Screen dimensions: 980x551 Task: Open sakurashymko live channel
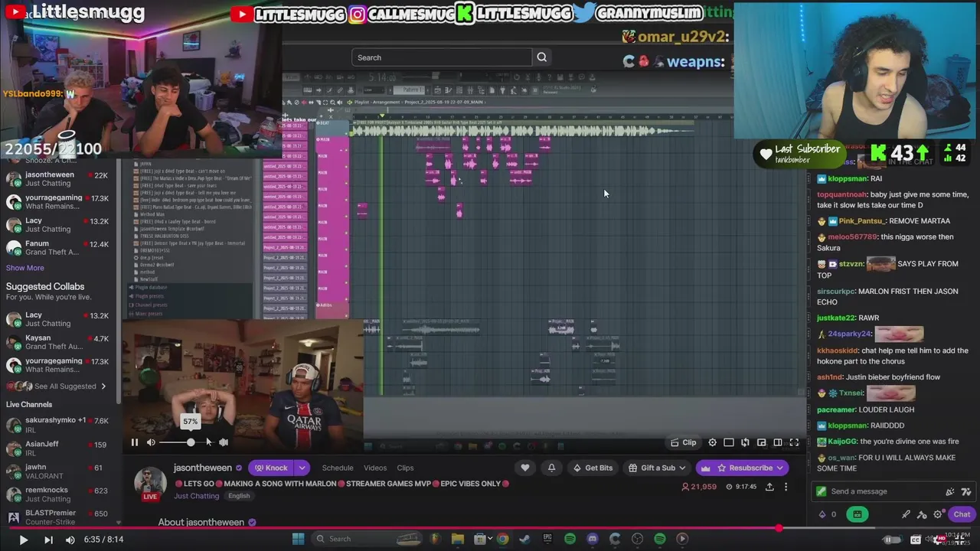57,425
